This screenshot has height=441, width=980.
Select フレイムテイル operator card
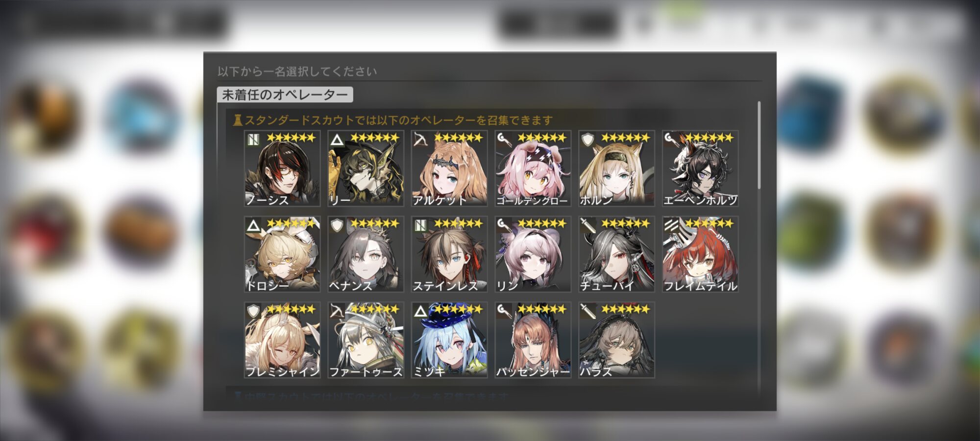(x=700, y=254)
